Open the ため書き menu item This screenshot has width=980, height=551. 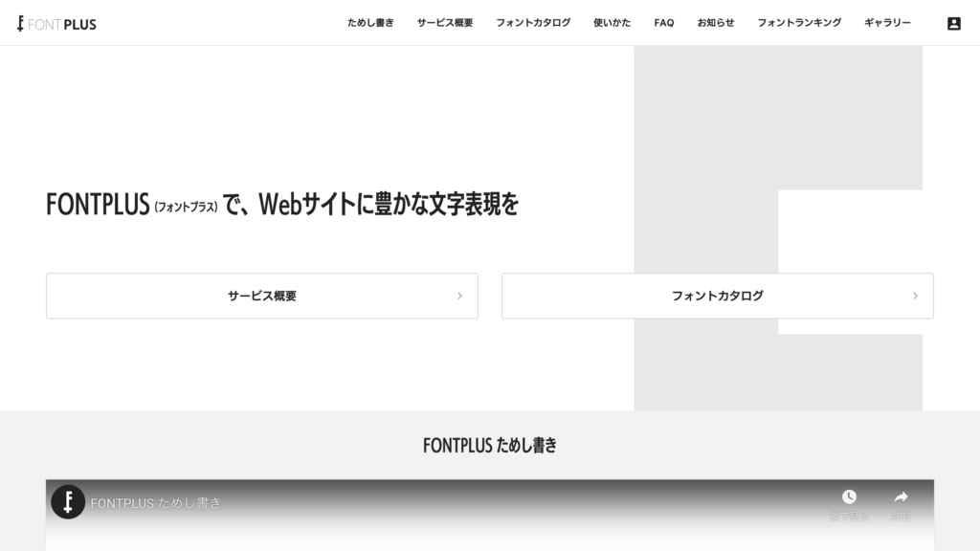[x=370, y=22]
